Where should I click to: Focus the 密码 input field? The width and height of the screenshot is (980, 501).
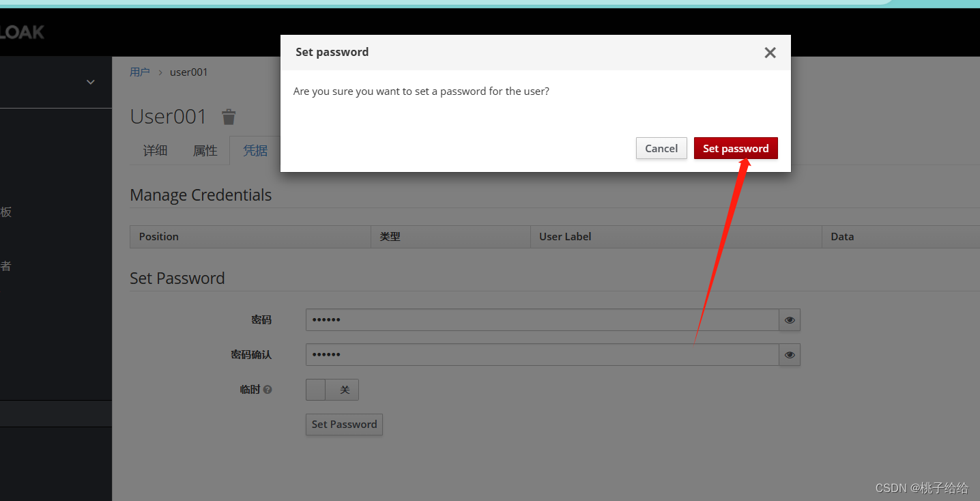[x=543, y=319]
